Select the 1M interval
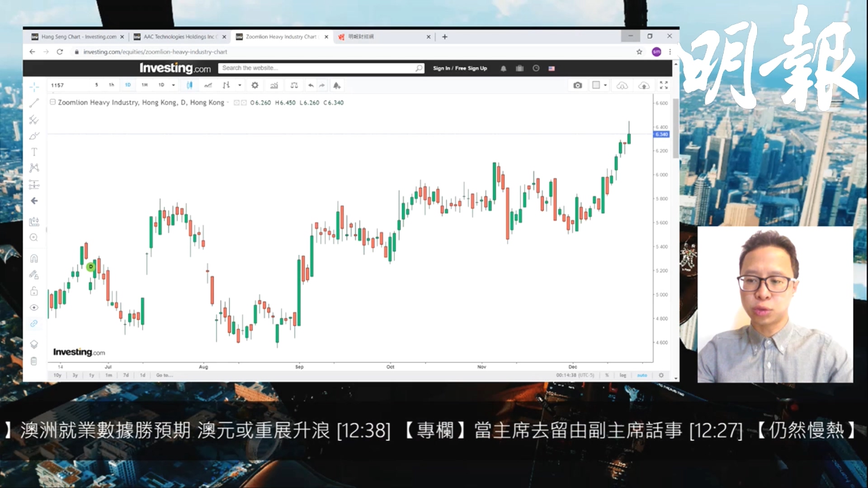Viewport: 868px width, 488px height. coord(145,85)
